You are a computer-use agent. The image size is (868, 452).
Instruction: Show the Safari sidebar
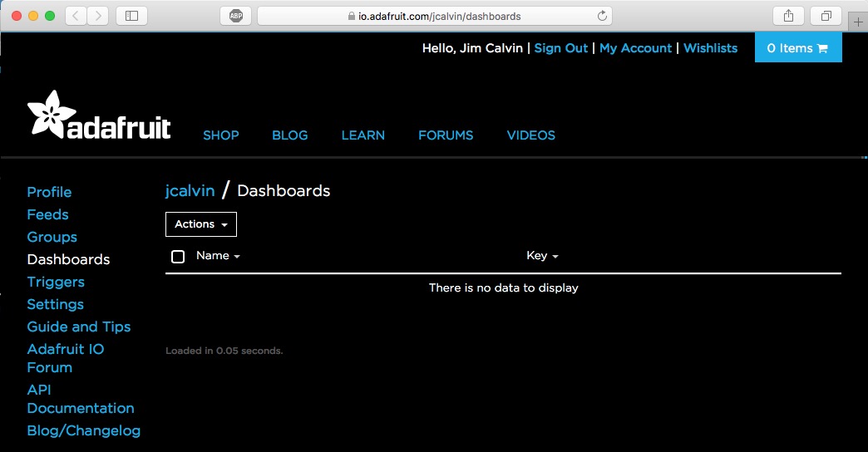tap(131, 16)
